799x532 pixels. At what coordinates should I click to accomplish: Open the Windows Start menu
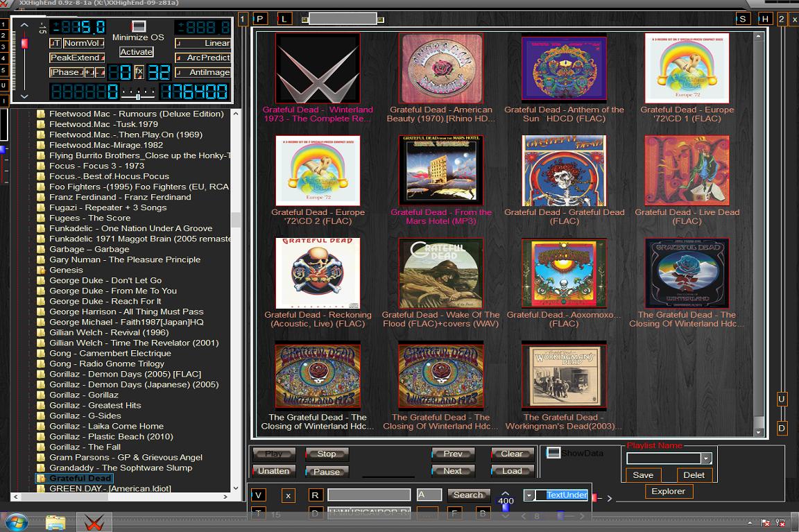click(16, 522)
